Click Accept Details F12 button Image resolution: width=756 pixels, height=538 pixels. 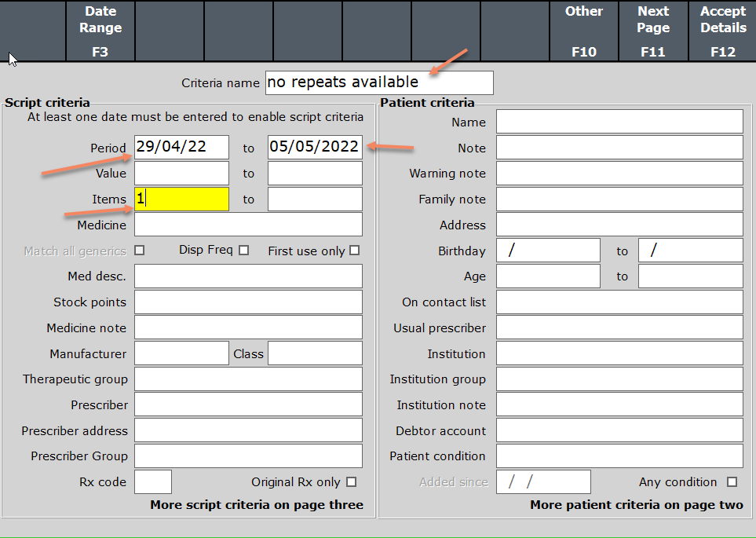click(722, 31)
